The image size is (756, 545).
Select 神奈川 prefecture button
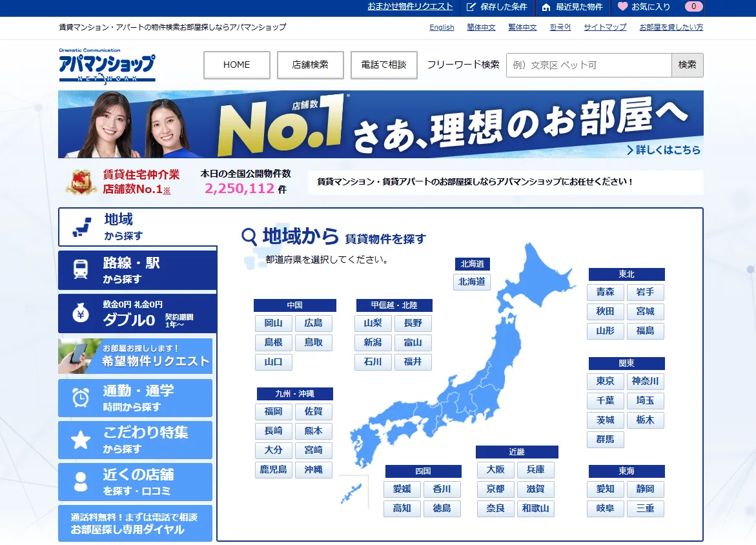point(645,381)
